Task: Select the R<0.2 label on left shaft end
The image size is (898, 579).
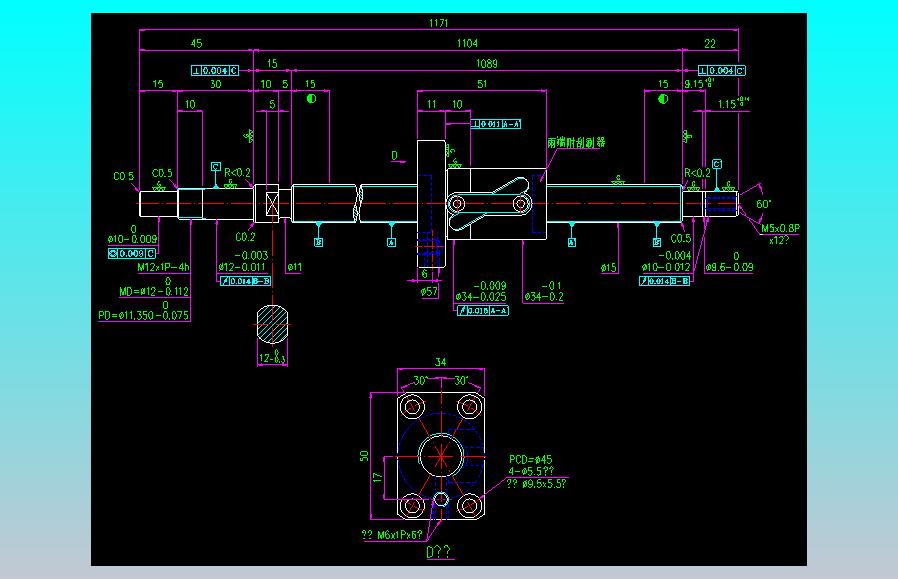Action: (237, 172)
